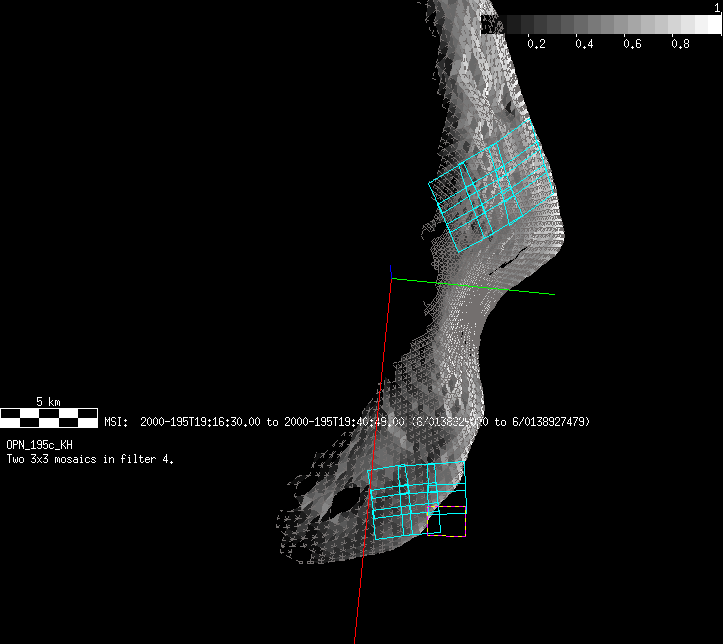The width and height of the screenshot is (723, 644).
Task: Click the "5 km" scale label
Action: click(x=48, y=402)
